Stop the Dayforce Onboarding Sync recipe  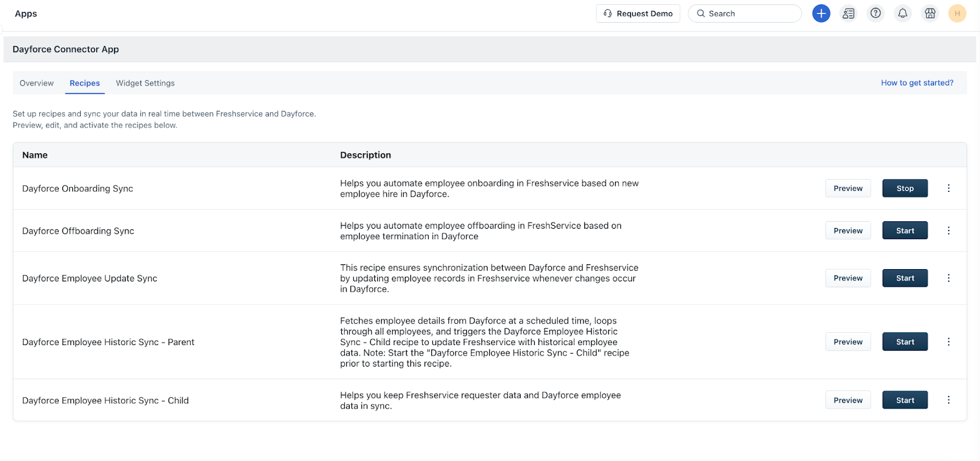tap(905, 188)
